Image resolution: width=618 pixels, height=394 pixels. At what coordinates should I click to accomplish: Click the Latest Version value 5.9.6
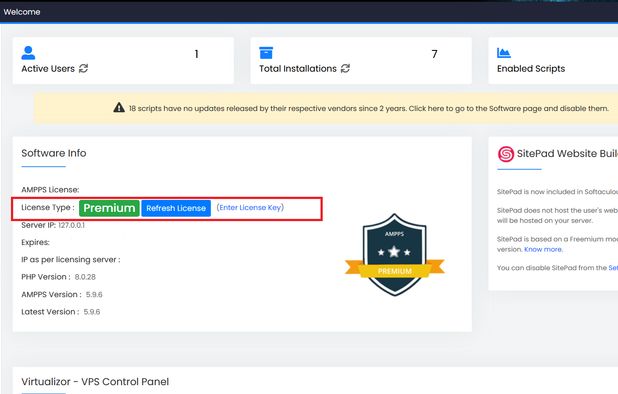pos(92,312)
